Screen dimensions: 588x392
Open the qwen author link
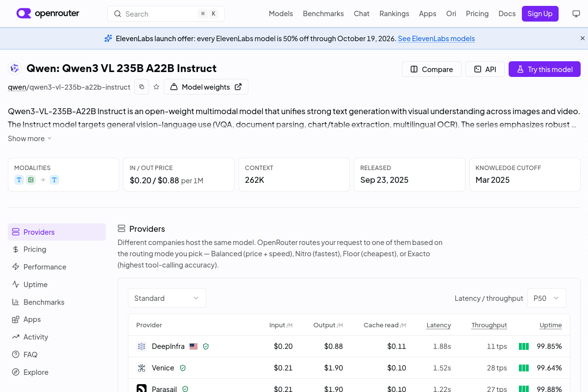tap(17, 87)
